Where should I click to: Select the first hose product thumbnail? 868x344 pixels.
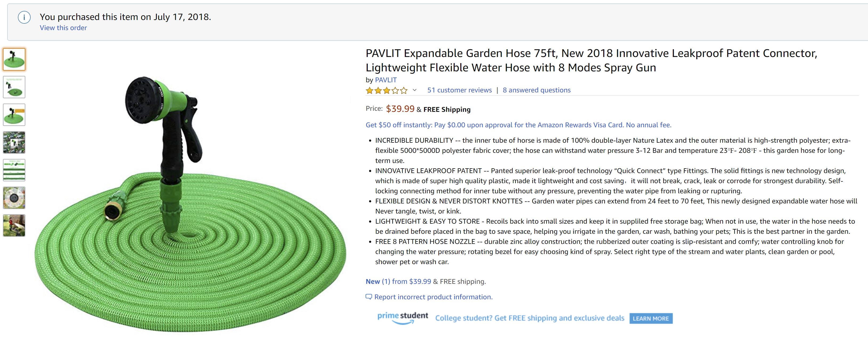[x=14, y=59]
